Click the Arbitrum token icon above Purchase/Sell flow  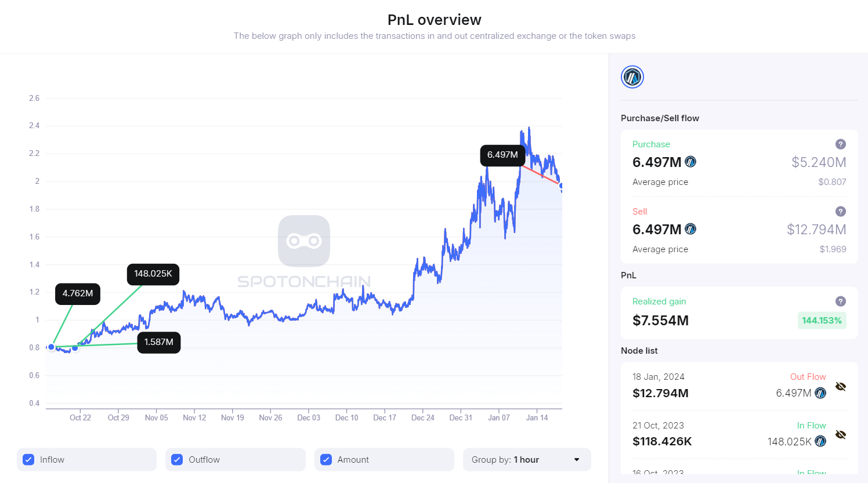click(x=632, y=77)
